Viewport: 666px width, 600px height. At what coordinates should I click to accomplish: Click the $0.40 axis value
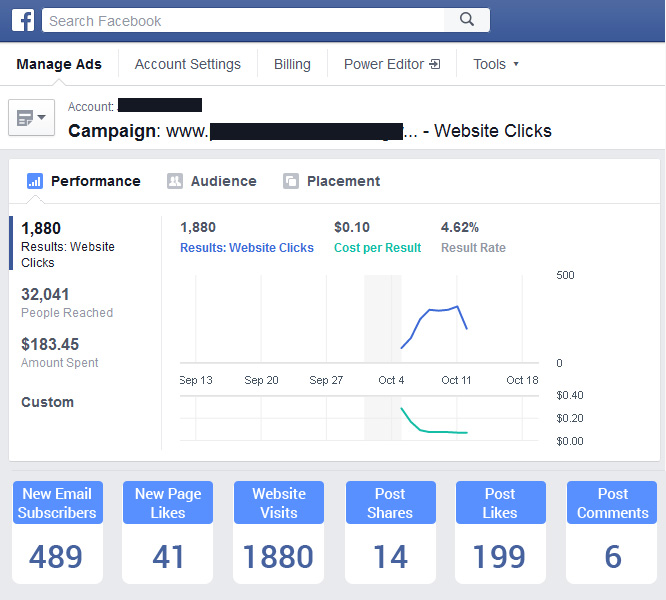click(x=570, y=395)
